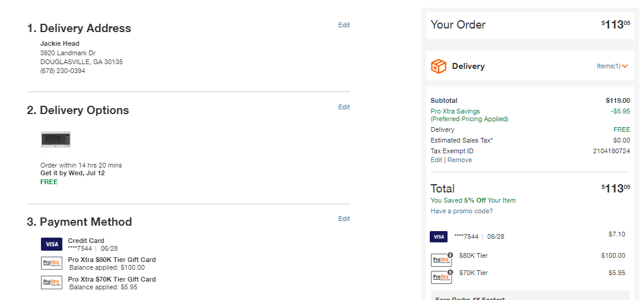Edit the Delivery Address section

tap(344, 25)
